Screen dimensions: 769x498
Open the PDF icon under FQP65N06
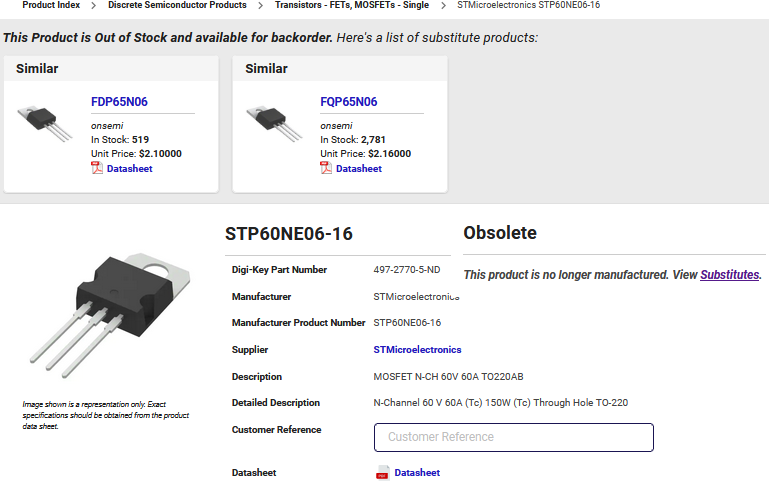(326, 168)
